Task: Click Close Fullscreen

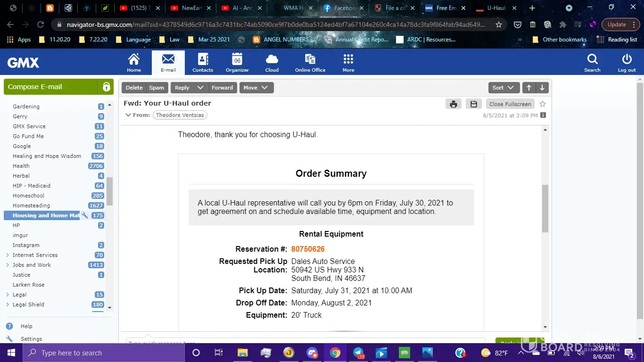Action: pyautogui.click(x=510, y=104)
